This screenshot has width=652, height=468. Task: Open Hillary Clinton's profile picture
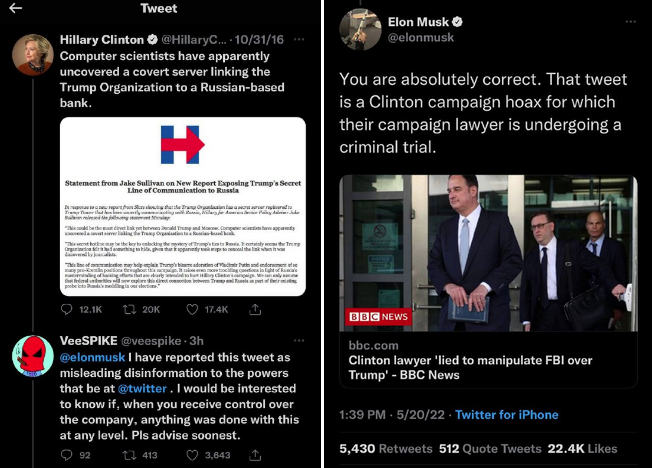point(32,54)
